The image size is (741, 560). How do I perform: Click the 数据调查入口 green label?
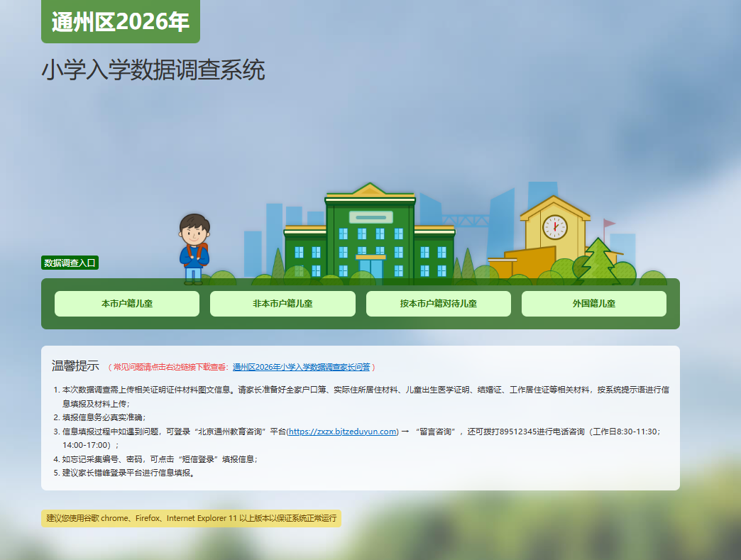(70, 263)
